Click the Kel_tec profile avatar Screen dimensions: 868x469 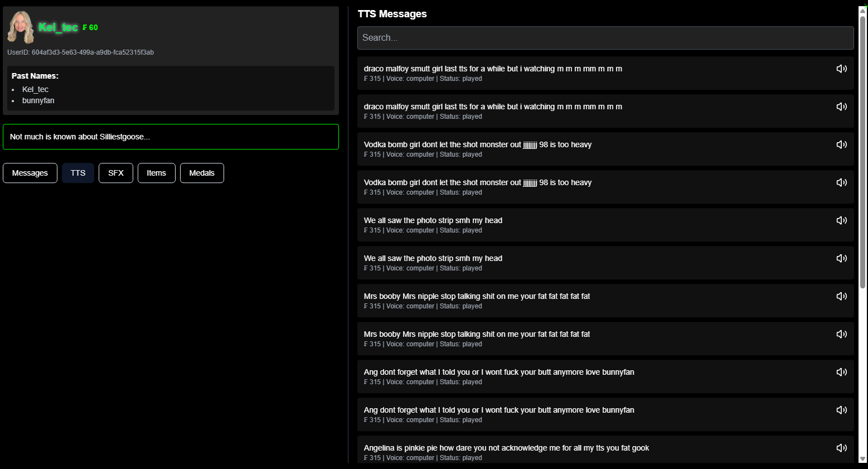[x=21, y=27]
